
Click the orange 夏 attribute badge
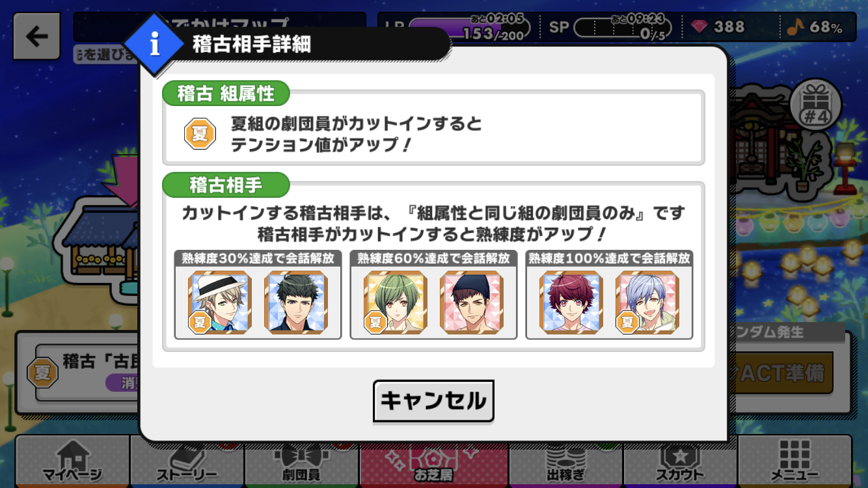point(200,133)
